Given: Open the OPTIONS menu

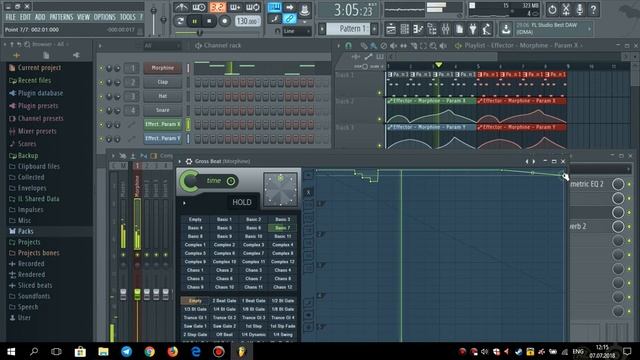Looking at the screenshot, I should click(x=104, y=17).
